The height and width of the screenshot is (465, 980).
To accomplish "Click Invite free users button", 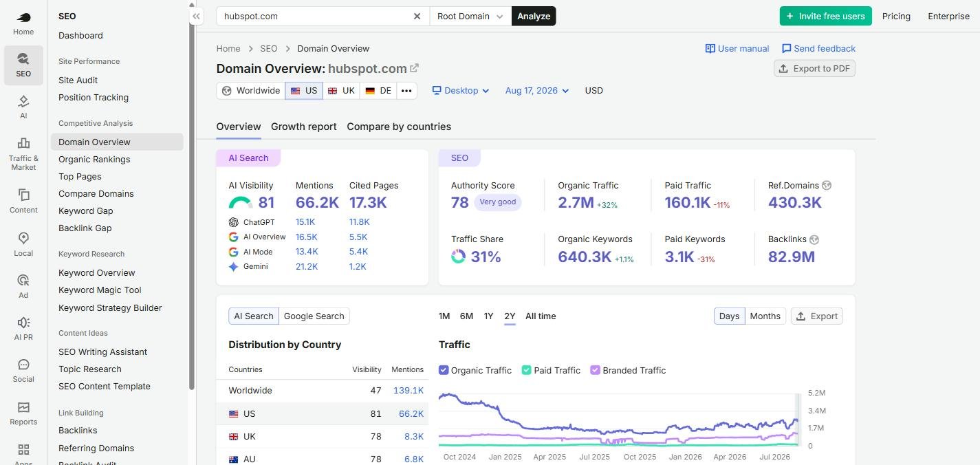I will [825, 16].
